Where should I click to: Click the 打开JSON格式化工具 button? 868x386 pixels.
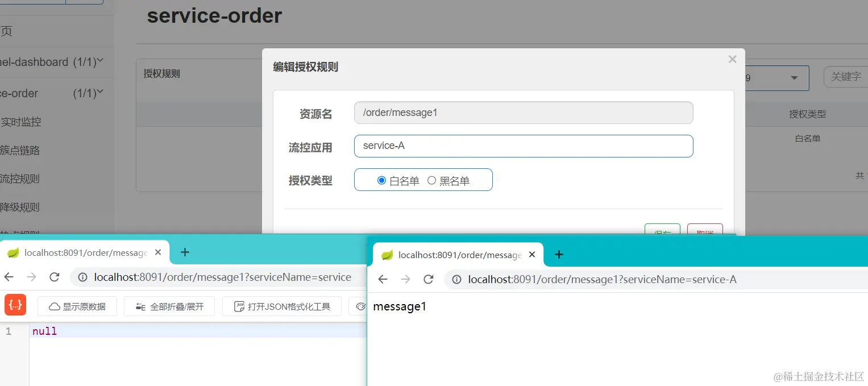coord(281,306)
